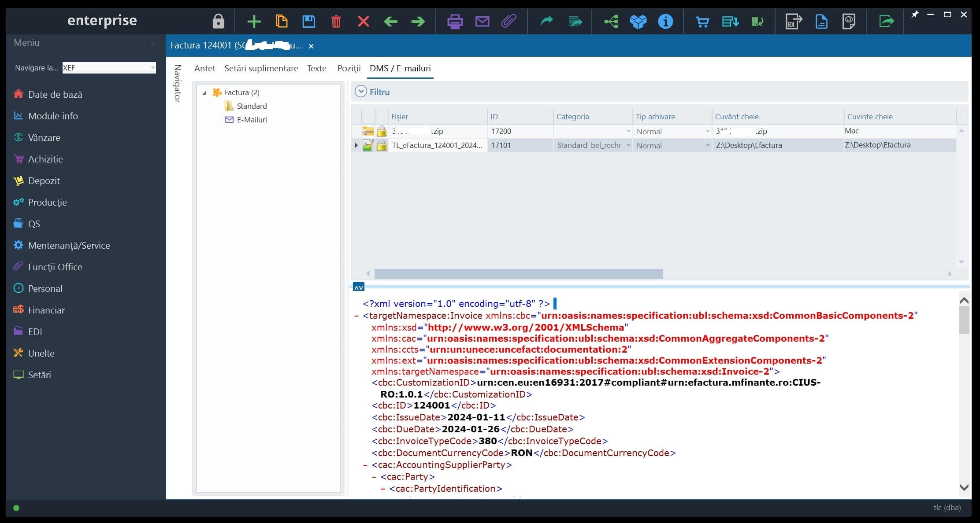980x523 pixels.
Task: Click the green lines-with-arrow icon
Action: [x=575, y=21]
